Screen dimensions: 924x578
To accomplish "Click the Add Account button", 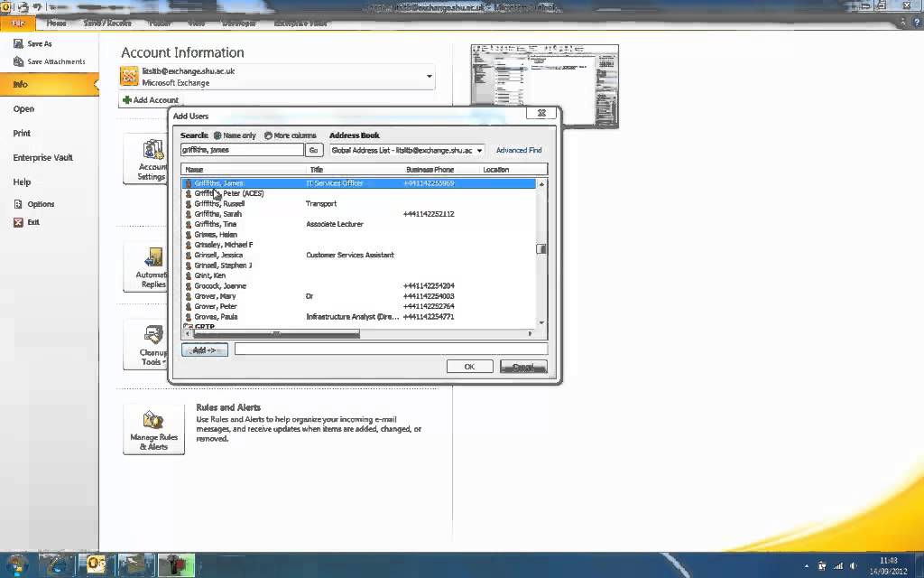I will [151, 100].
